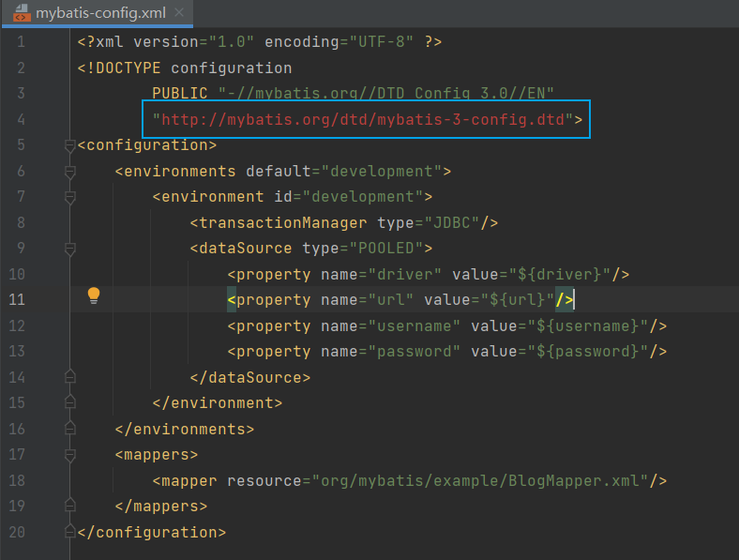Fold at closing configuration marker on line 20
Image resolution: width=739 pixels, height=560 pixels.
tap(69, 531)
